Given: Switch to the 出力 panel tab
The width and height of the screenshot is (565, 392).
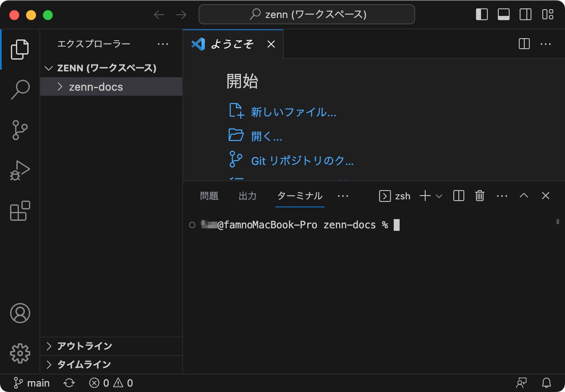Looking at the screenshot, I should pos(248,196).
